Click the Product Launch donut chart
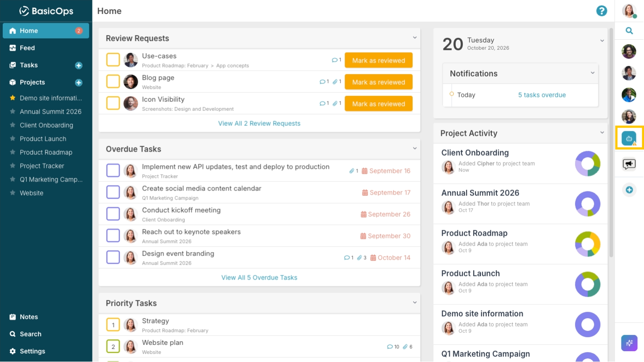644x362 pixels. click(587, 284)
